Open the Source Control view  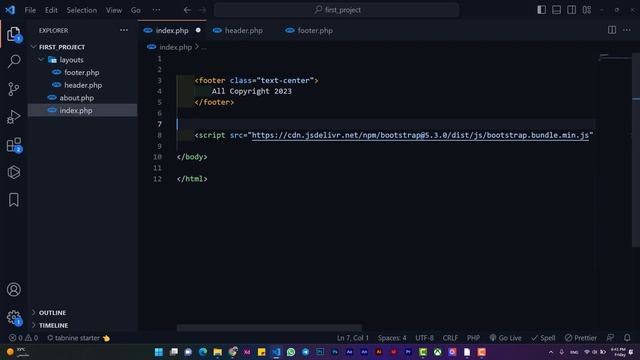[13, 89]
